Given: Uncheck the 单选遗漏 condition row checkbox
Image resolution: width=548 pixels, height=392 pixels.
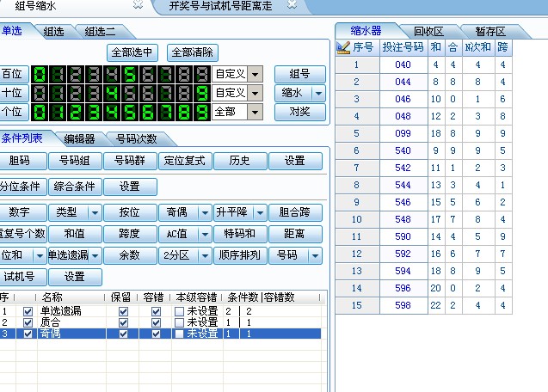Looking at the screenshot, I should pos(28,311).
